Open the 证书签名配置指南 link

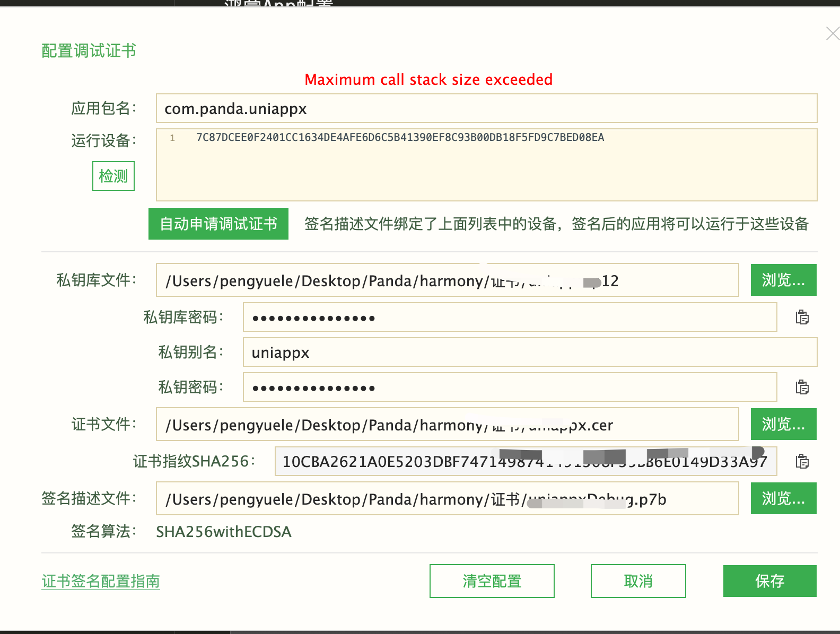click(x=101, y=582)
